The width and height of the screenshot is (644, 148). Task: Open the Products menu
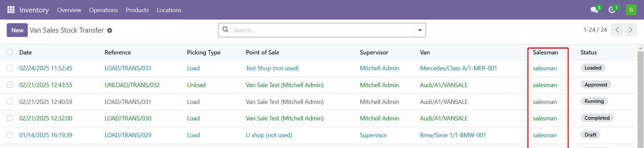click(137, 10)
